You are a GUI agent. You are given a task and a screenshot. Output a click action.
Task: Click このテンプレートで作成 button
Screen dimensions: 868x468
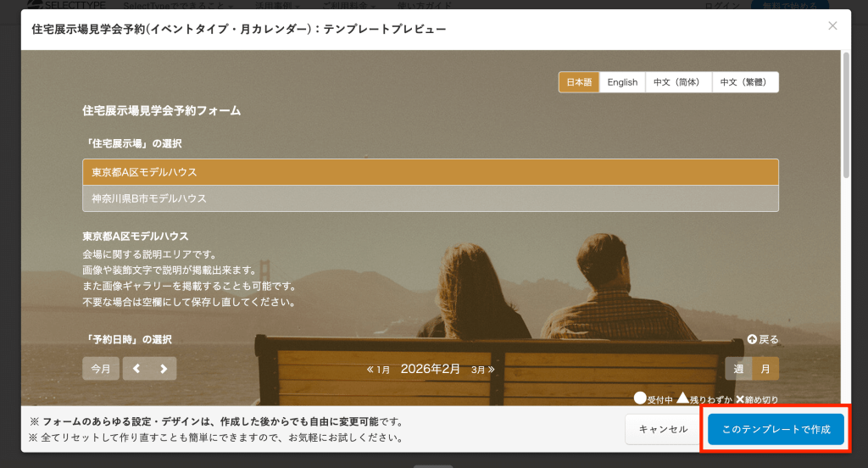point(776,429)
